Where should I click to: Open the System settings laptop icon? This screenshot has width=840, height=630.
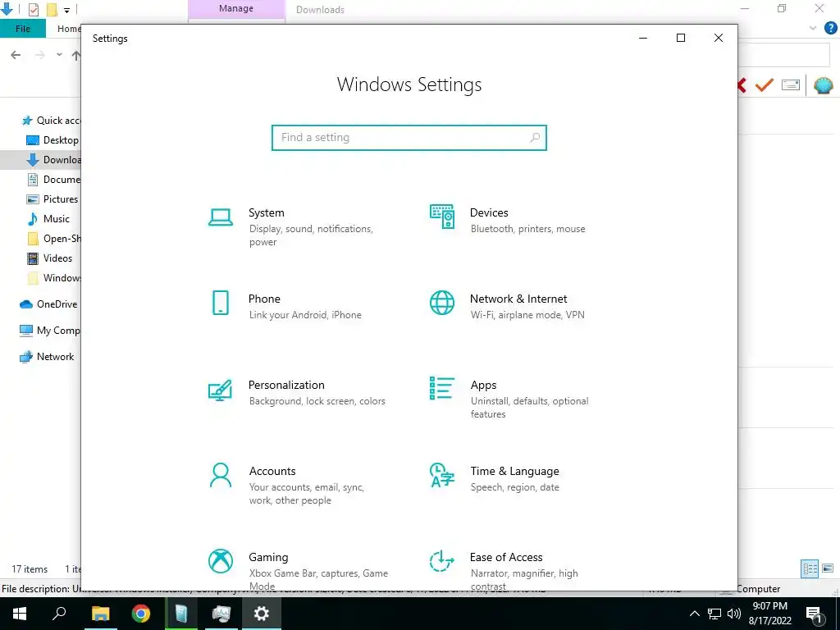click(220, 217)
